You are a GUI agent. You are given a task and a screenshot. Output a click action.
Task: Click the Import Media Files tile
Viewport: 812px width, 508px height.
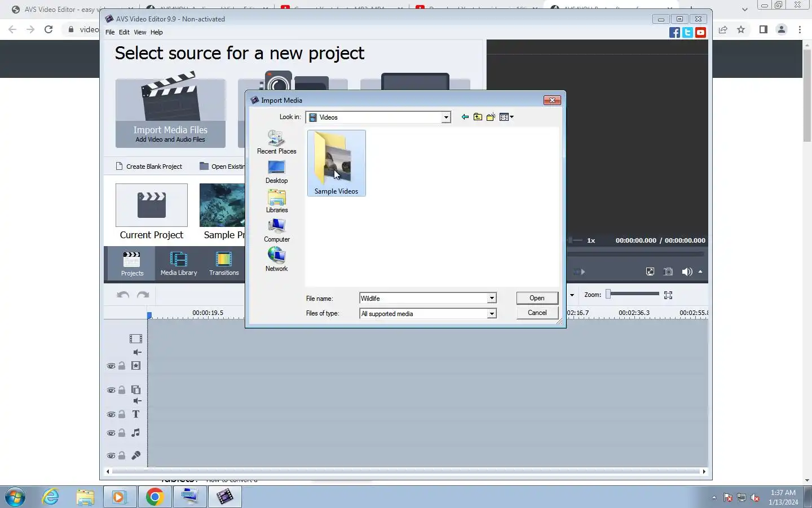click(170, 113)
